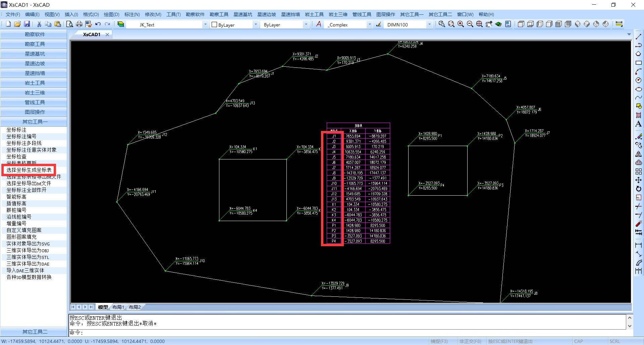Click the Undo arrow icon

[x=98, y=24]
